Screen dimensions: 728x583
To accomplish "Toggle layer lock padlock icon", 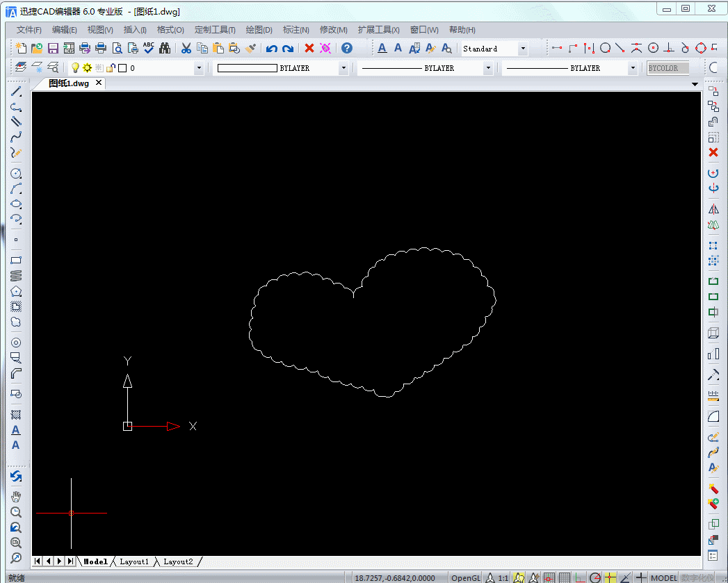I will tap(111, 68).
